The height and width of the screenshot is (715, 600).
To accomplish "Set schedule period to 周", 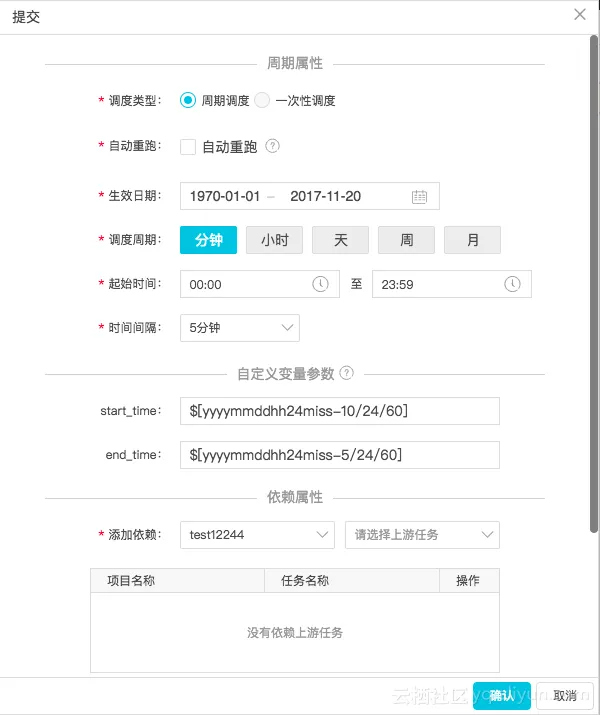I will tap(406, 240).
